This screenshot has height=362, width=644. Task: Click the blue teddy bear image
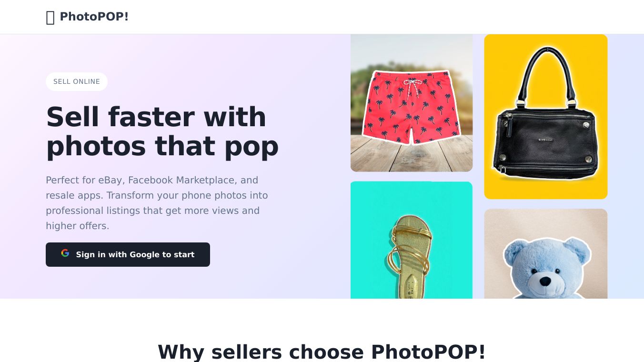point(546,254)
